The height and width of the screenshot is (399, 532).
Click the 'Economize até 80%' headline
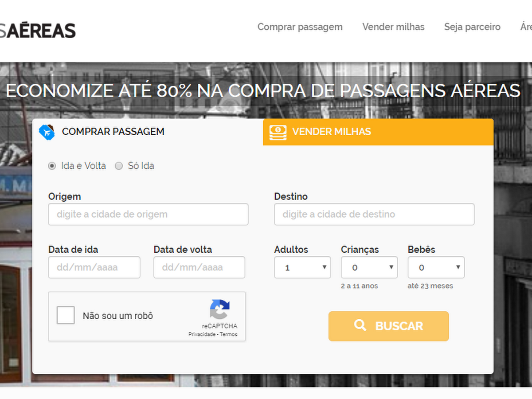[x=263, y=90]
